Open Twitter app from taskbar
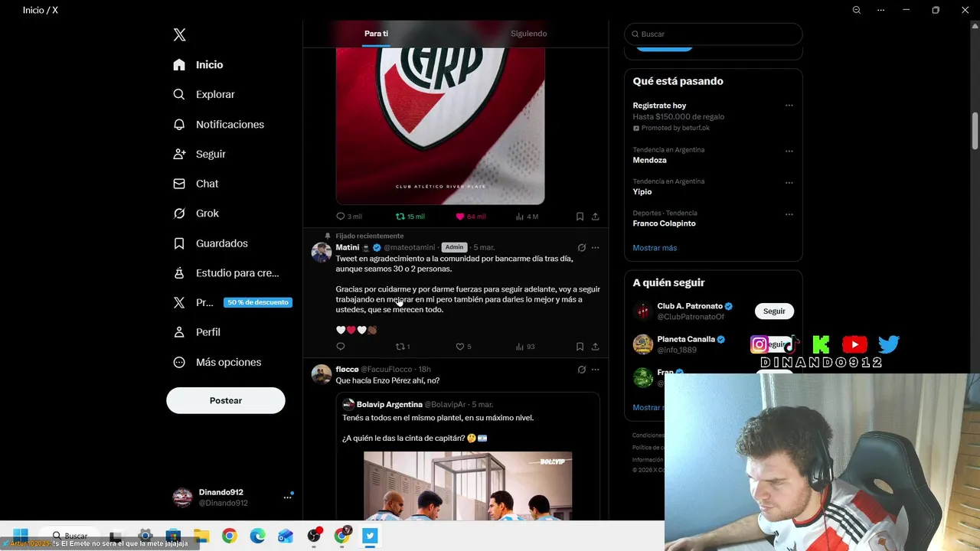Image resolution: width=980 pixels, height=551 pixels. tap(370, 536)
